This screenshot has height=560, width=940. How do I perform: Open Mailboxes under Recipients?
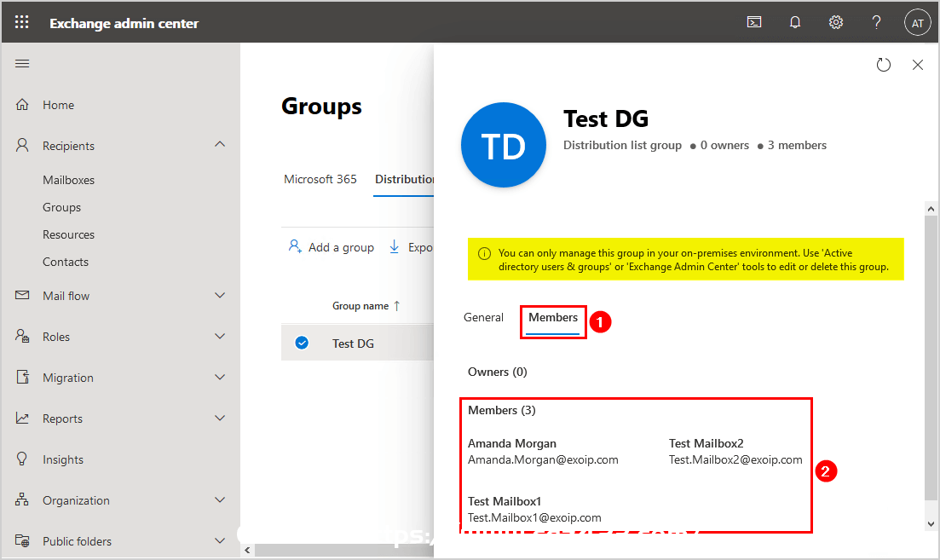[x=68, y=180]
